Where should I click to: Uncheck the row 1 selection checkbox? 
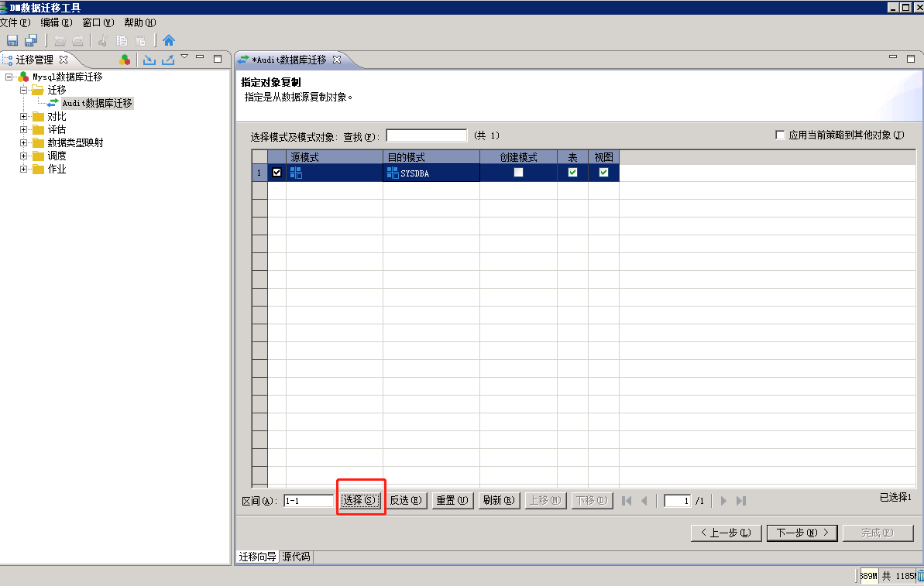point(277,173)
